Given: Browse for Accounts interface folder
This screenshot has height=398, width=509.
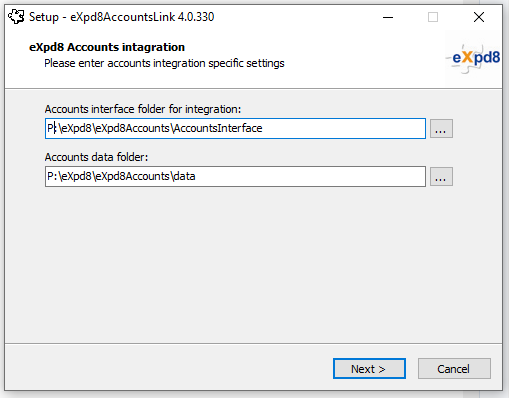Looking at the screenshot, I should (x=441, y=128).
